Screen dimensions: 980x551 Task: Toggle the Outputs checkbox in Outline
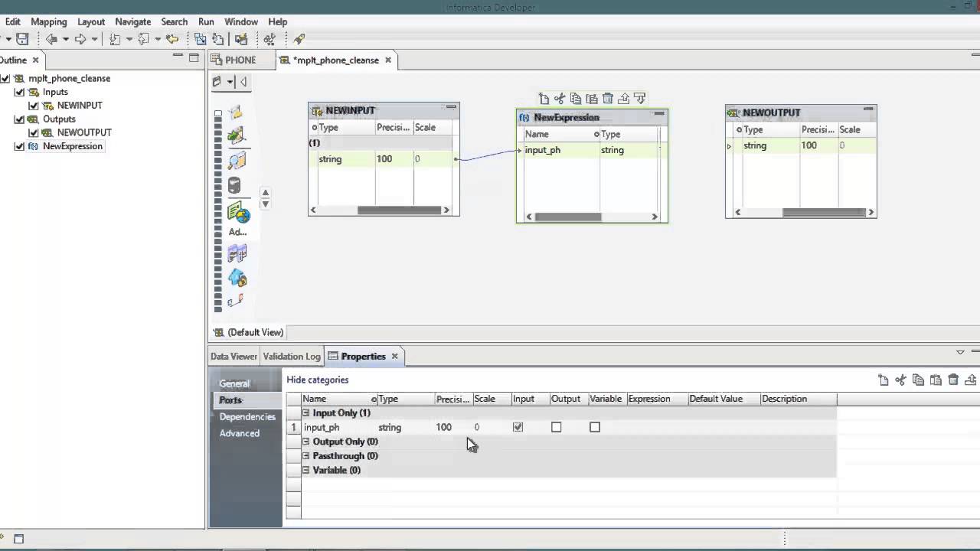pos(20,119)
